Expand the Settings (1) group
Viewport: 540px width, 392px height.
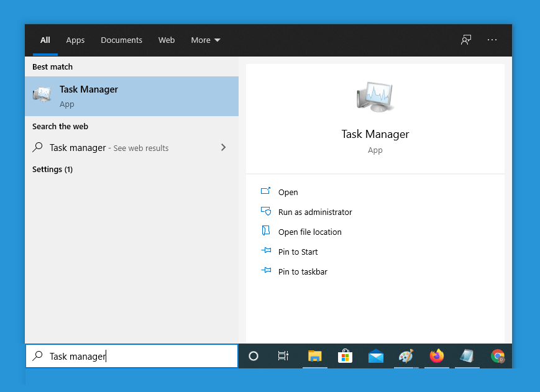click(x=52, y=170)
